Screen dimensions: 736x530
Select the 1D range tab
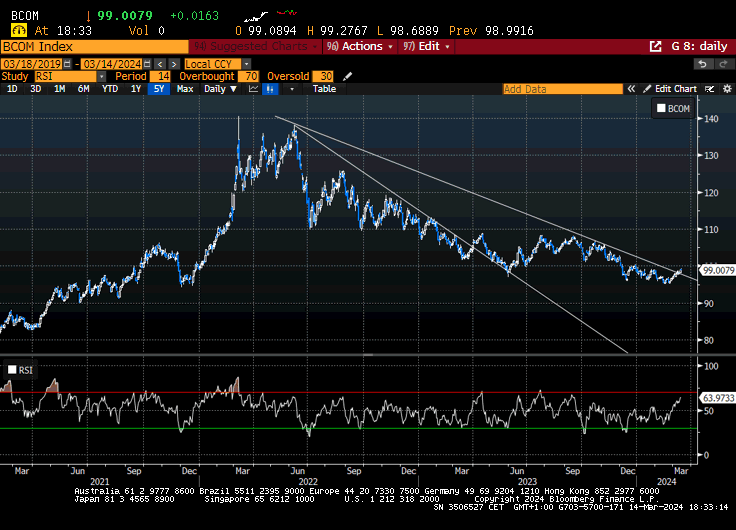coord(12,89)
